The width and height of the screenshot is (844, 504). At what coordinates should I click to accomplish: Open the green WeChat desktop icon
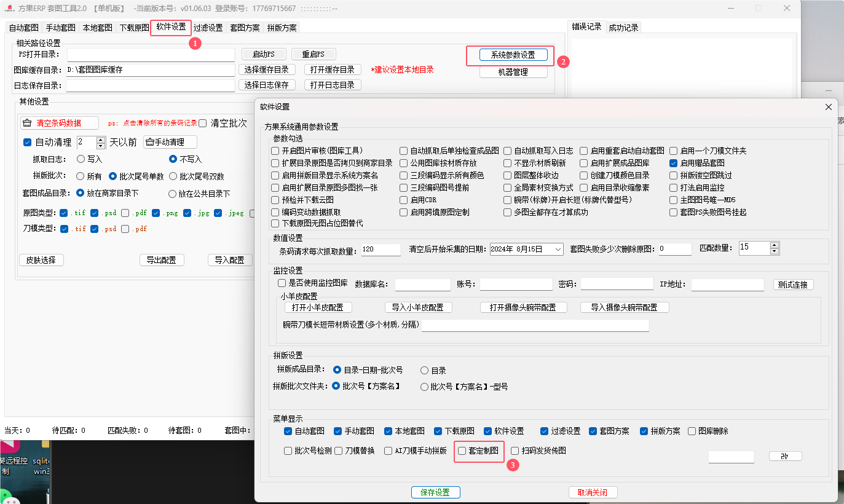[x=5, y=496]
